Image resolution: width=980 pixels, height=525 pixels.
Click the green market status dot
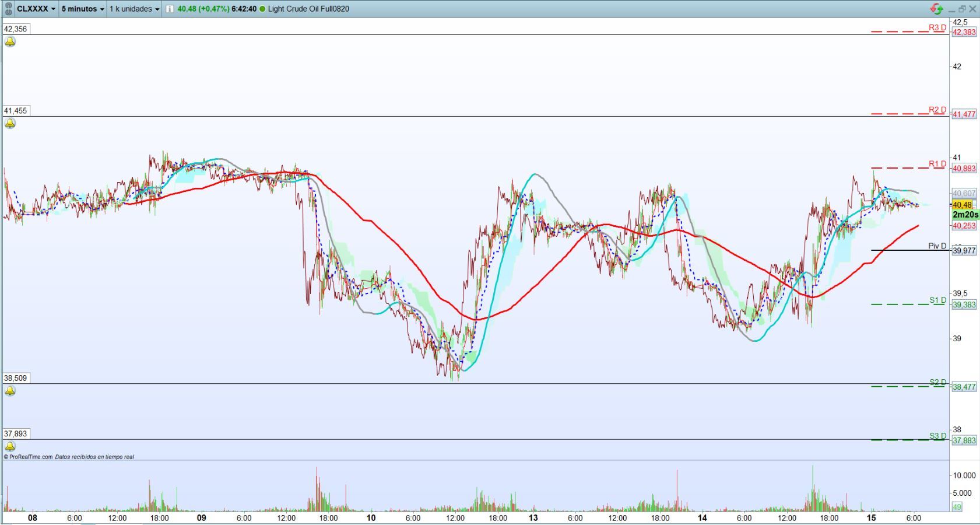262,9
